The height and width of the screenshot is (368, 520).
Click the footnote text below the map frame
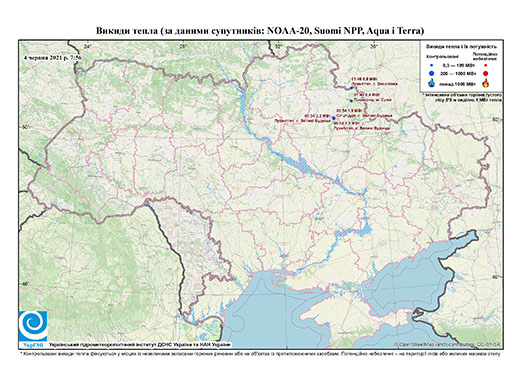pos(260,353)
